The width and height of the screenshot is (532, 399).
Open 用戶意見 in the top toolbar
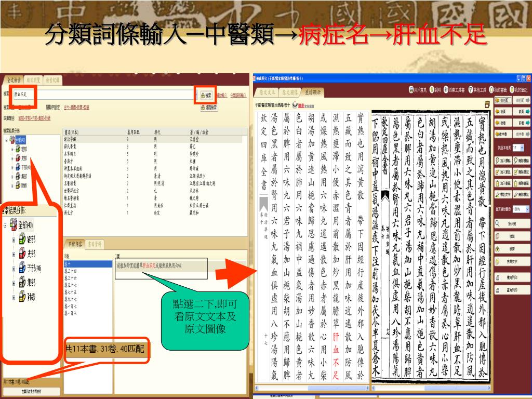click(417, 89)
